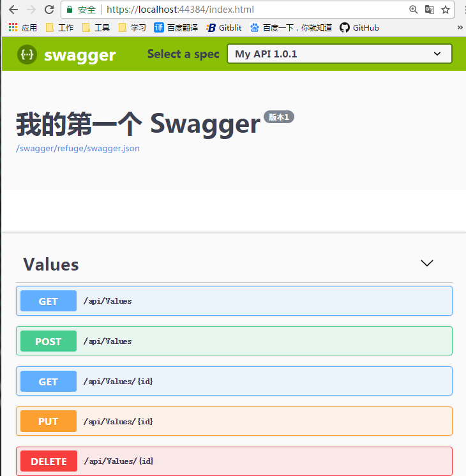
Task: Open the 百度翻译 bookmark
Action: coord(176,27)
